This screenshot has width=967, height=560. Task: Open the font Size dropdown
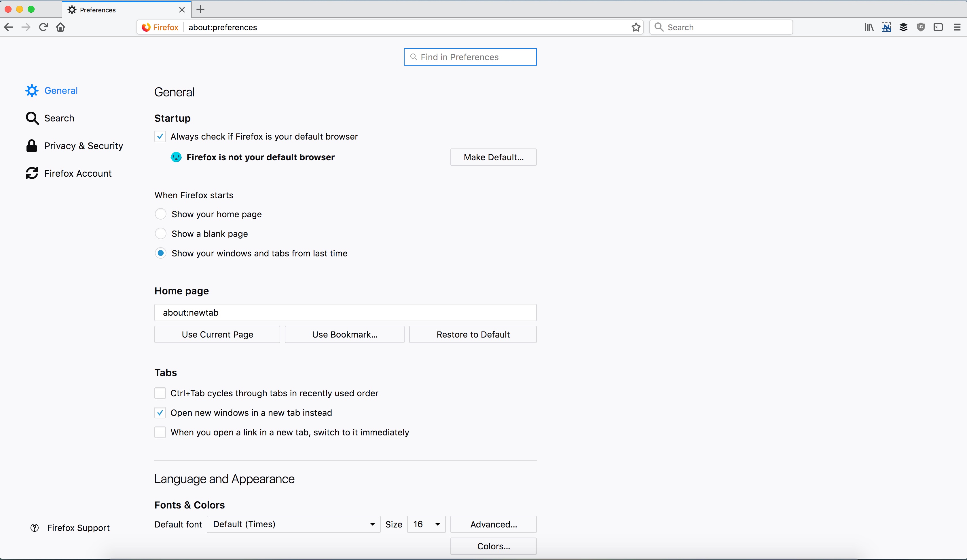pyautogui.click(x=426, y=524)
